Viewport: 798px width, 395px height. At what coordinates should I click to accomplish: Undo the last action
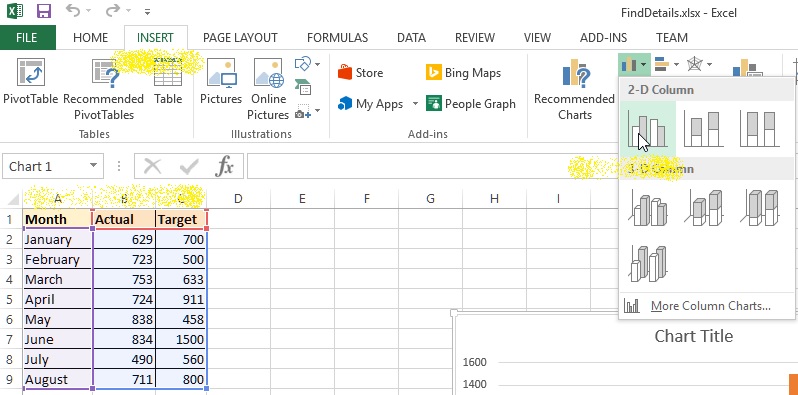tap(73, 10)
